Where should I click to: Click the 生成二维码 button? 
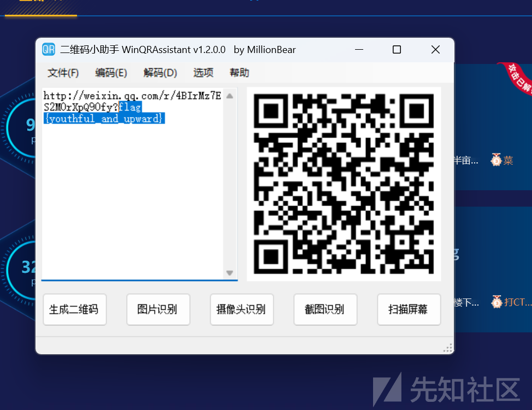click(x=75, y=309)
